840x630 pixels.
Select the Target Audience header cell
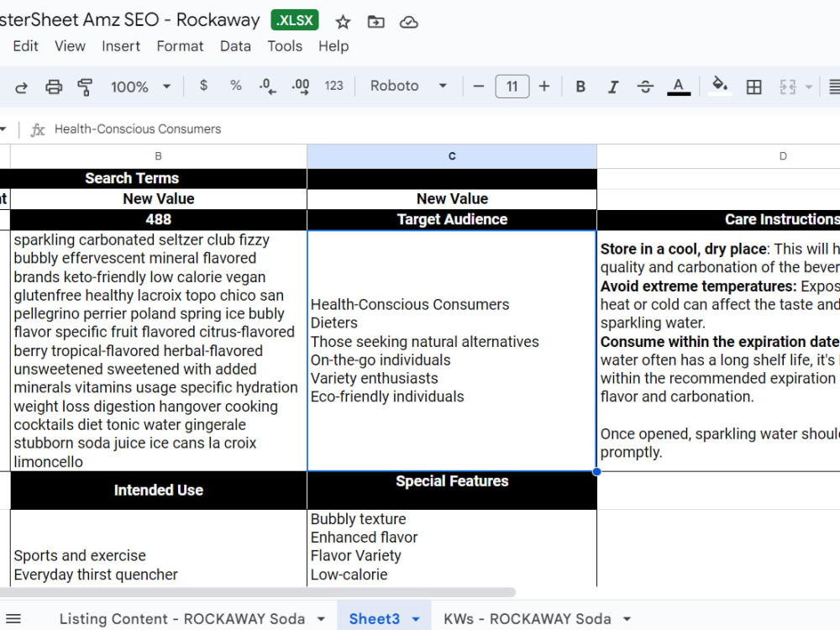452,219
